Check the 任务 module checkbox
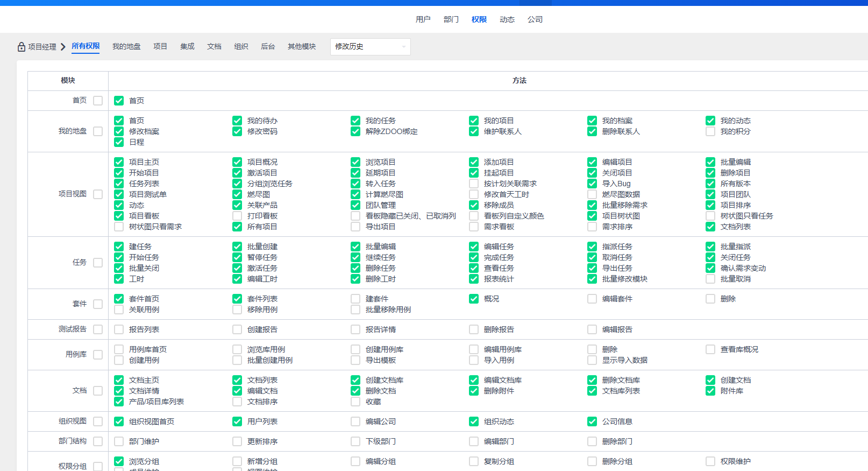 (x=98, y=263)
